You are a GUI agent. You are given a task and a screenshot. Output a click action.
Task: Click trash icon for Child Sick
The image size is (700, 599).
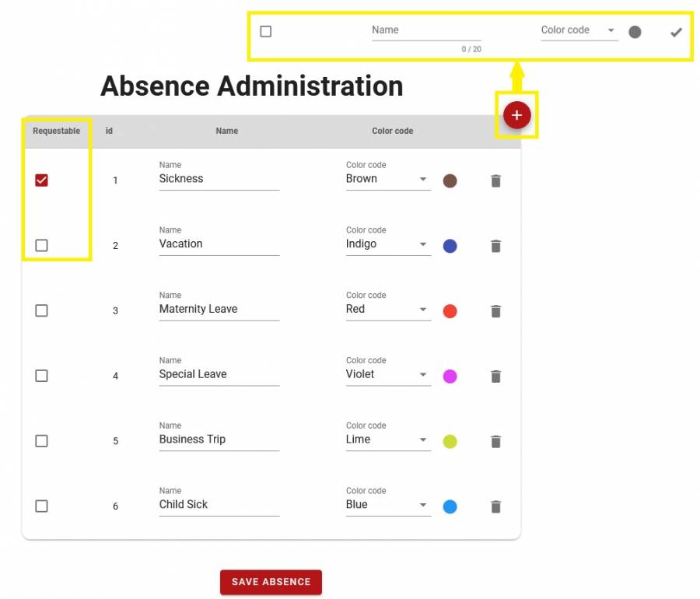tap(495, 506)
